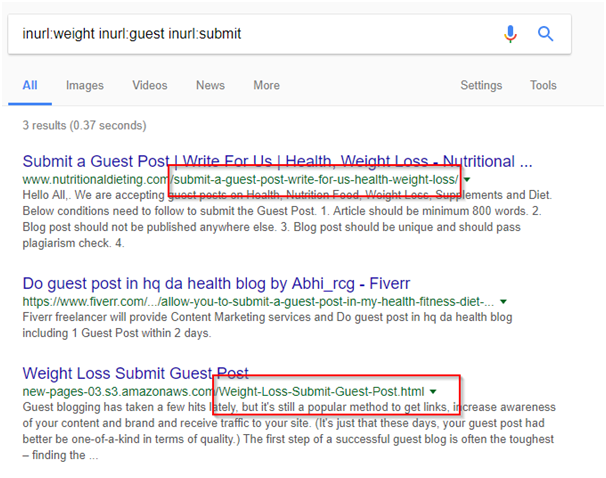Open the search Tools options
The image size is (606, 478).
[543, 85]
